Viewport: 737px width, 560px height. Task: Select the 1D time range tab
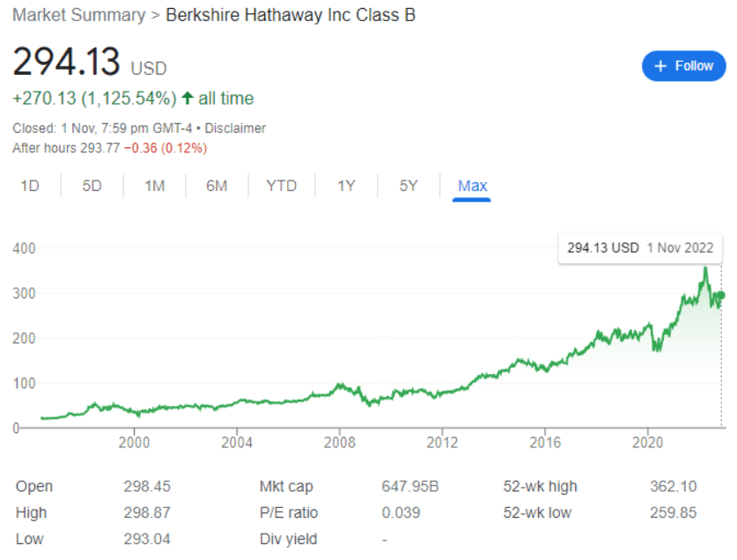(30, 186)
